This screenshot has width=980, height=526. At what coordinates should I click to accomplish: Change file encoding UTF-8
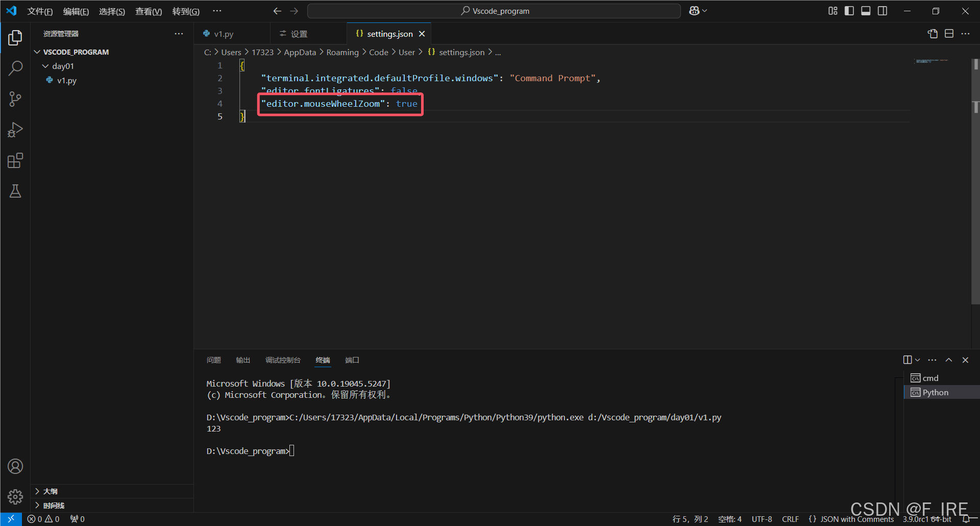(x=762, y=519)
